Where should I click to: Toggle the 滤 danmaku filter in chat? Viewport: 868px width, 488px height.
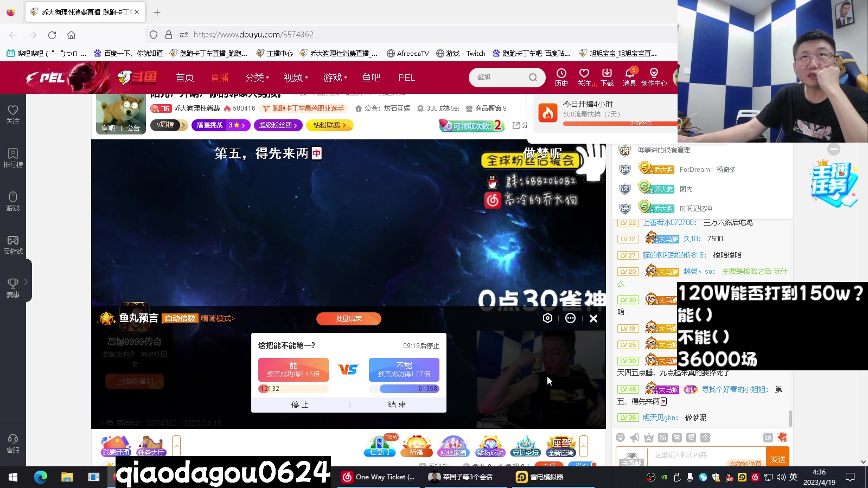(x=767, y=437)
